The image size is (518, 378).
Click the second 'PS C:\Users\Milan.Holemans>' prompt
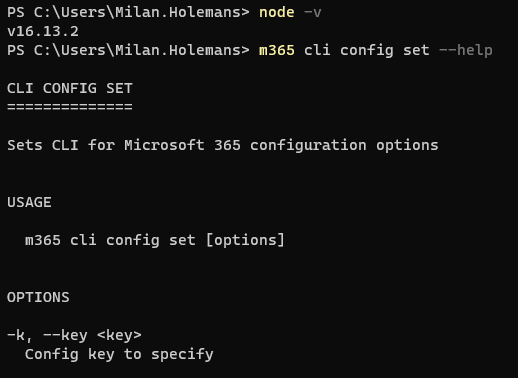coord(128,50)
